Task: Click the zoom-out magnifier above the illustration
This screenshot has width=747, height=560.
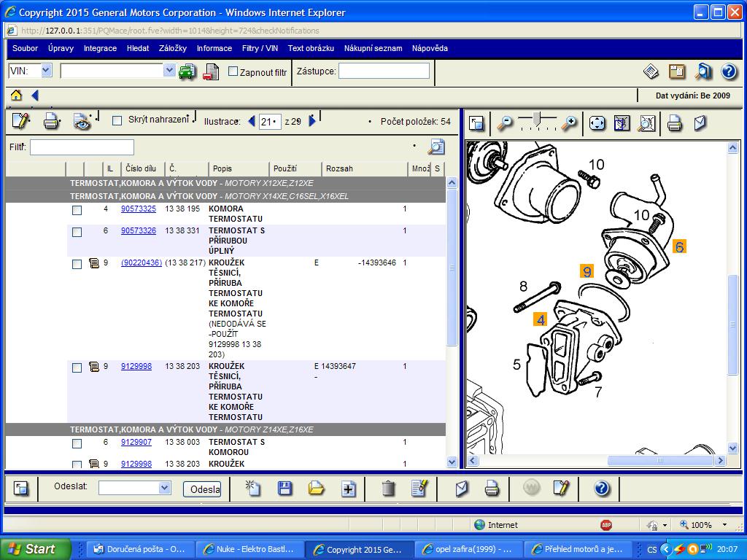Action: pos(504,123)
